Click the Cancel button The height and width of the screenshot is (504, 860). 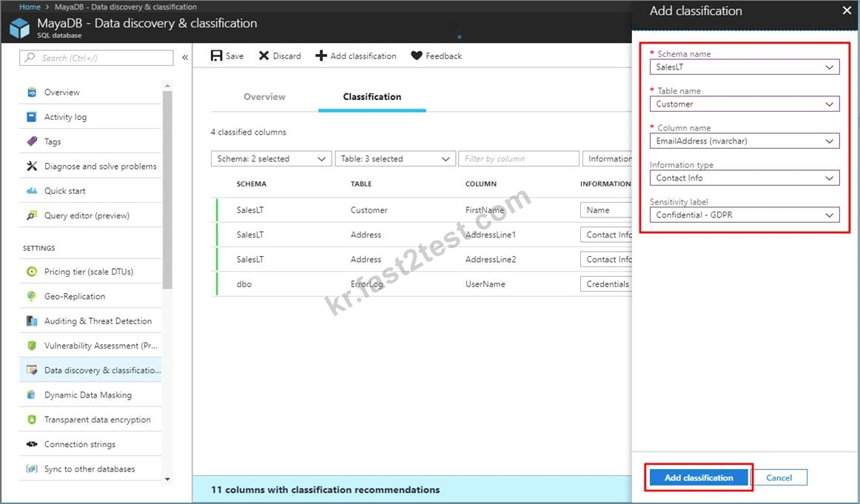[x=779, y=477]
